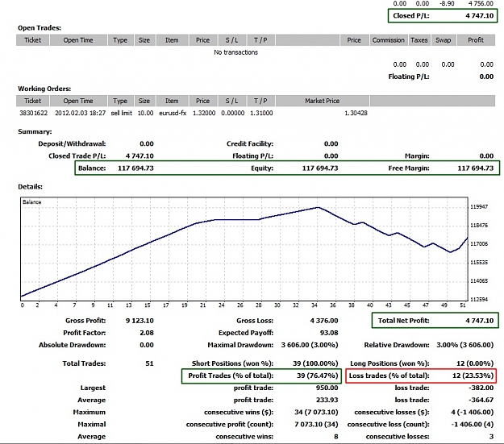Click the average profit trade value 233.93
The height and width of the screenshot is (444, 504).
pos(327,400)
